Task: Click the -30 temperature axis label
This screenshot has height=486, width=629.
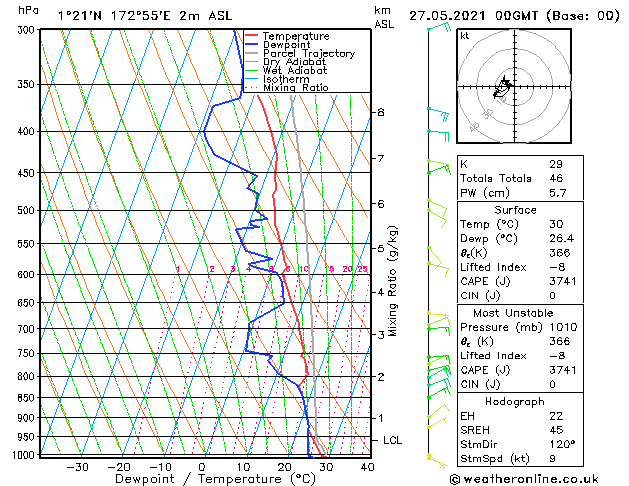Action: pos(77,467)
